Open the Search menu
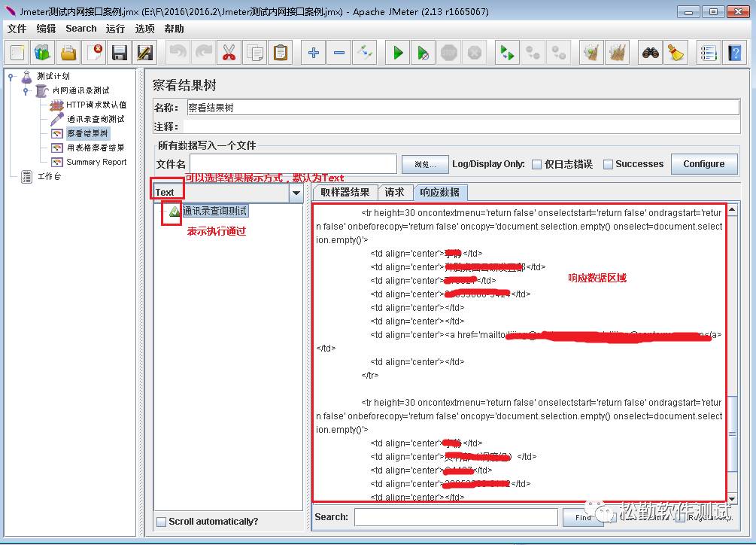 point(81,29)
